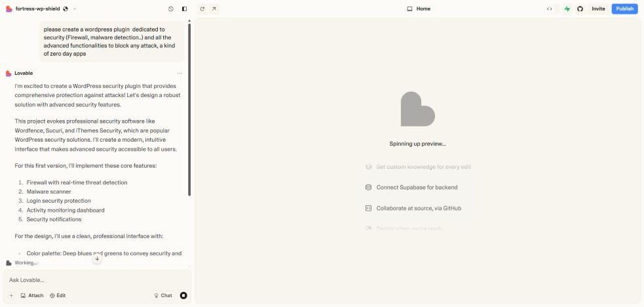Image resolution: width=644 pixels, height=307 pixels.
Task: Click 'Activity monitoring dashboard' list item
Action: pos(66,210)
